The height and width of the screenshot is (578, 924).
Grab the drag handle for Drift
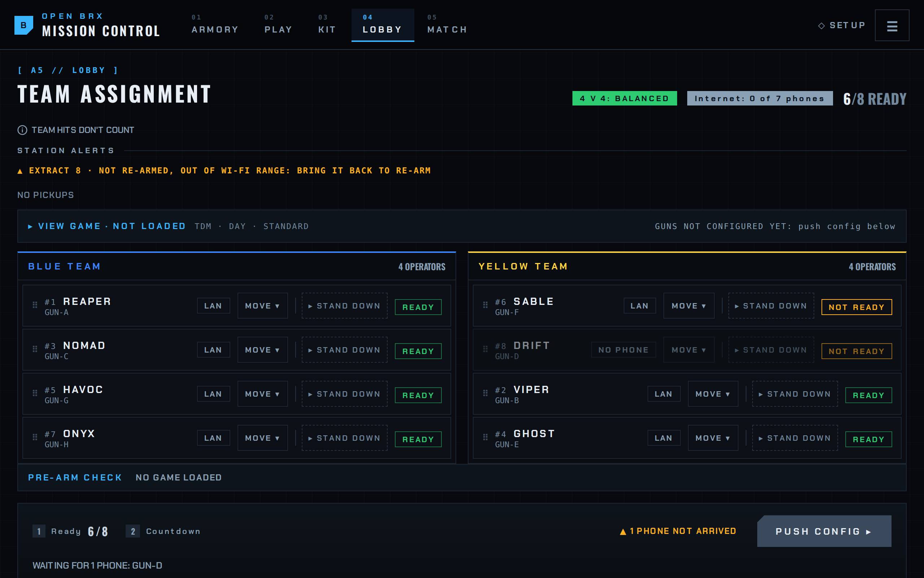[485, 349]
